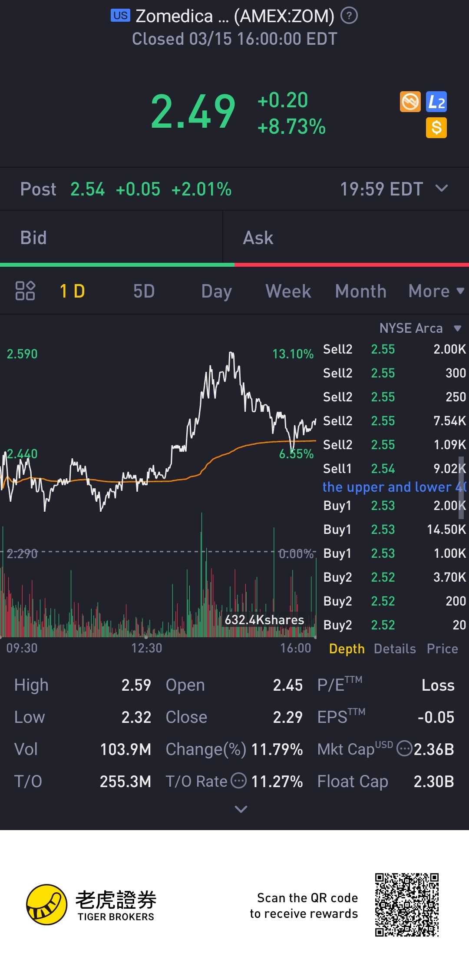Select the Depth order book tab
This screenshot has height=980, width=469.
coord(347,649)
